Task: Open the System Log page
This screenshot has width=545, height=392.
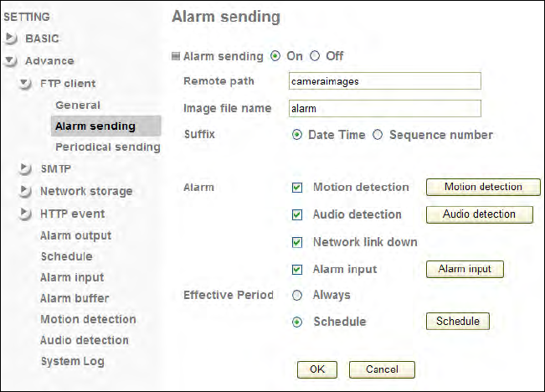Action: pos(72,361)
